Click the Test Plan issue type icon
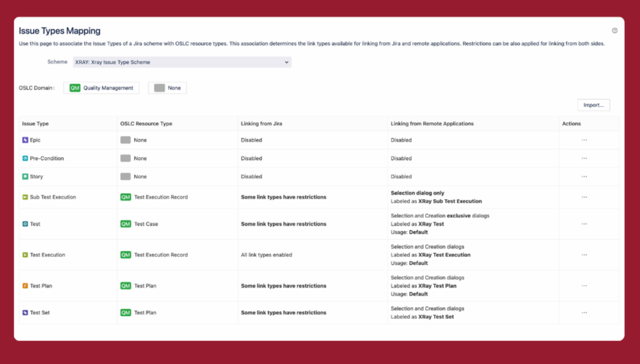 pyautogui.click(x=25, y=286)
